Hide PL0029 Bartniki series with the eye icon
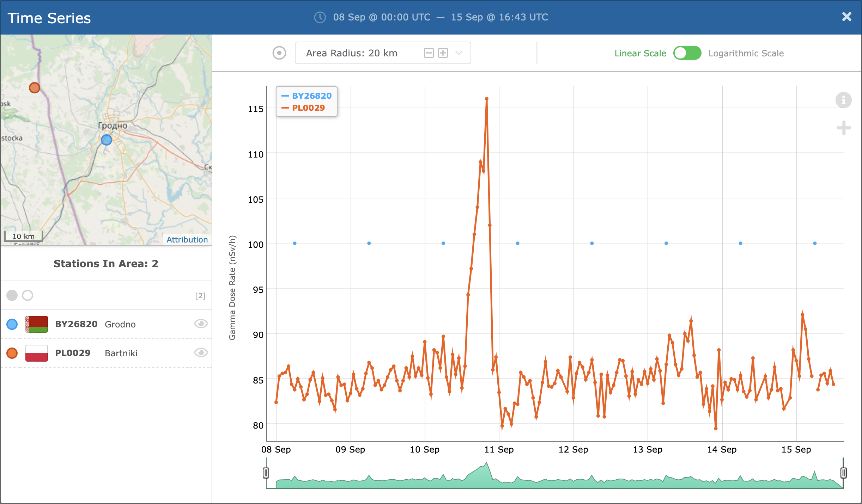 [201, 352]
